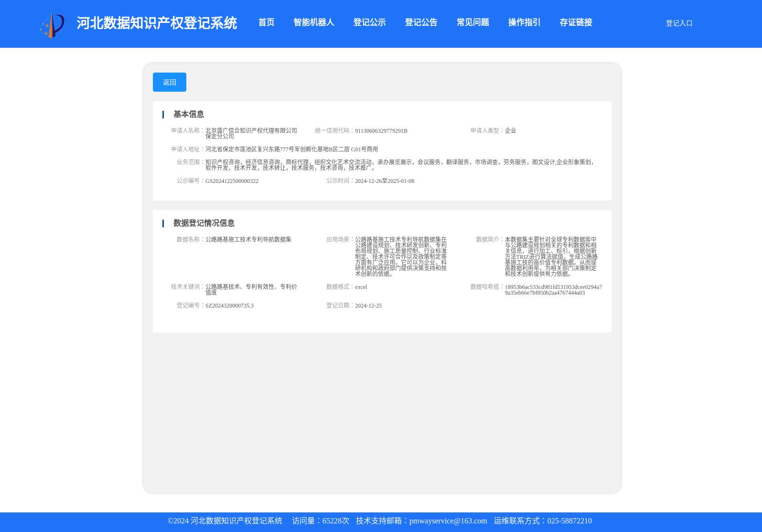
Task: Open the 智能机器人 menu item
Action: (x=314, y=22)
